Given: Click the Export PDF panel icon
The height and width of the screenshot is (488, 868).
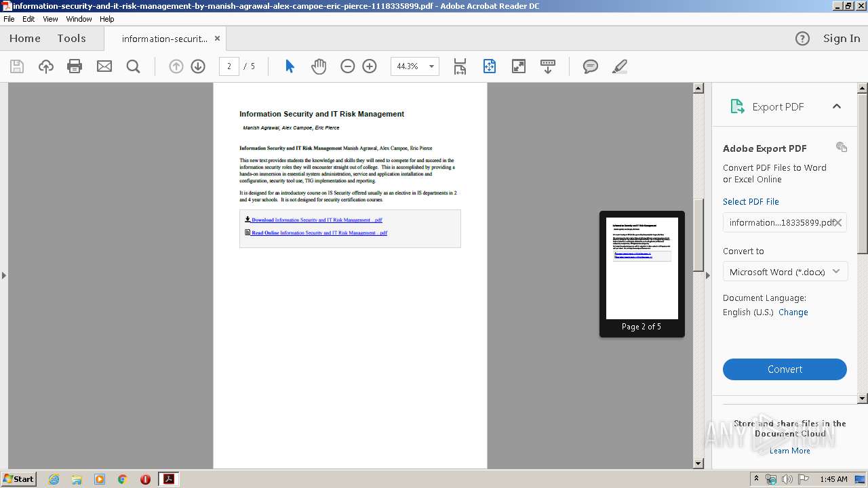Looking at the screenshot, I should [x=737, y=106].
